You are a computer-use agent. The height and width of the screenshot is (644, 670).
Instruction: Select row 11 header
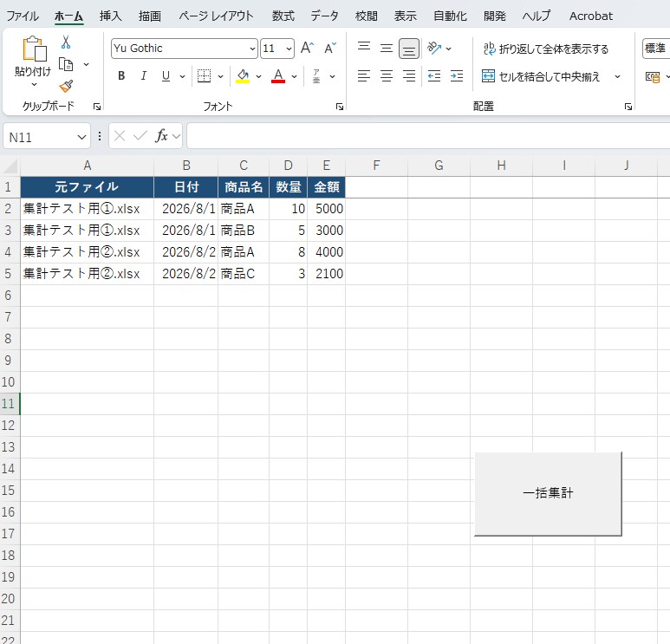pyautogui.click(x=9, y=404)
